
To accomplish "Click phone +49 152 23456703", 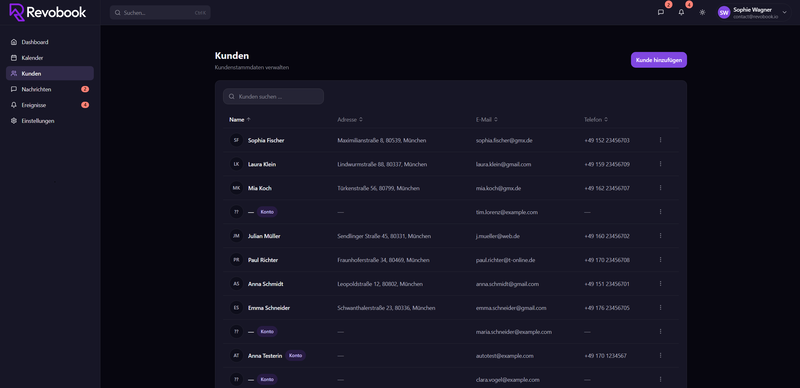I will coord(607,140).
